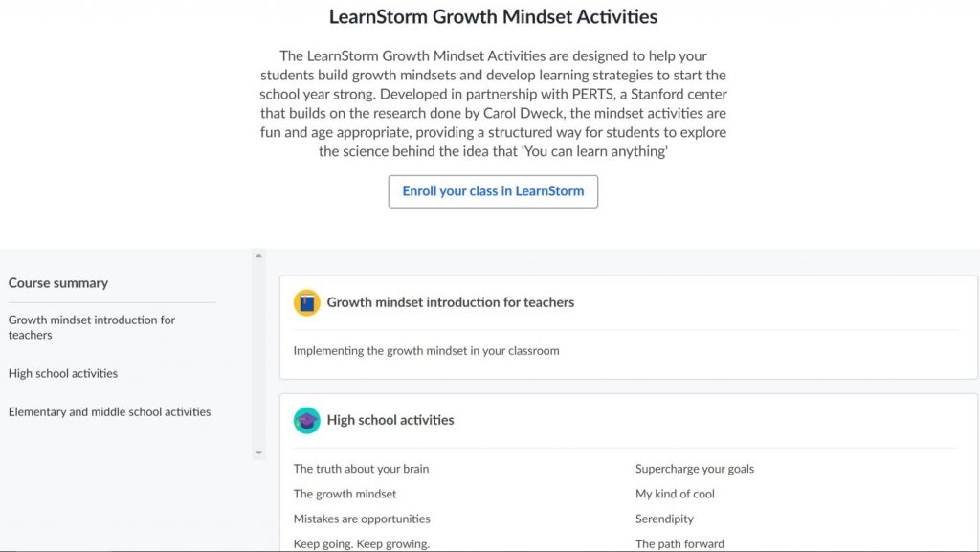The width and height of the screenshot is (980, 552).
Task: Go to Growth mindset introduction in sidebar
Action: [x=92, y=327]
